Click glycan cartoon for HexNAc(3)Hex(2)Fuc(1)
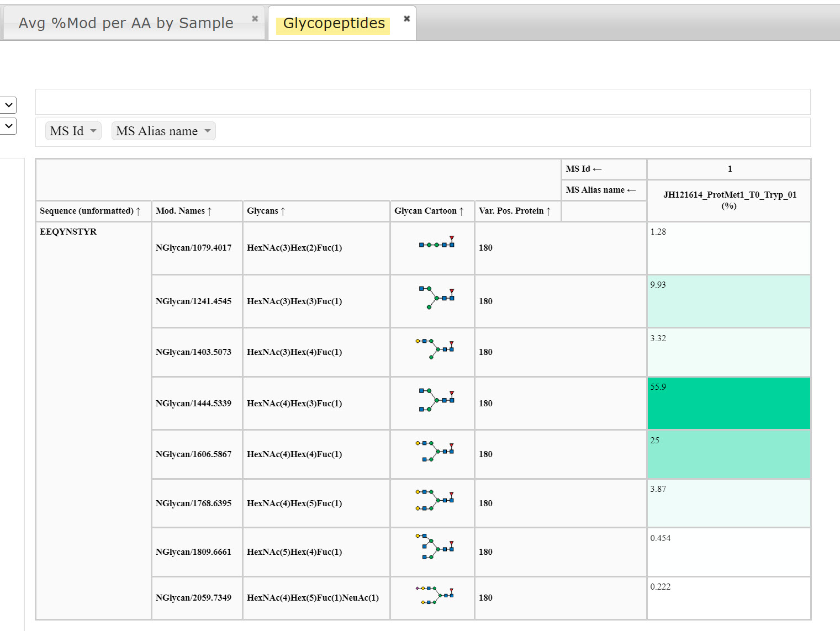 coord(436,242)
